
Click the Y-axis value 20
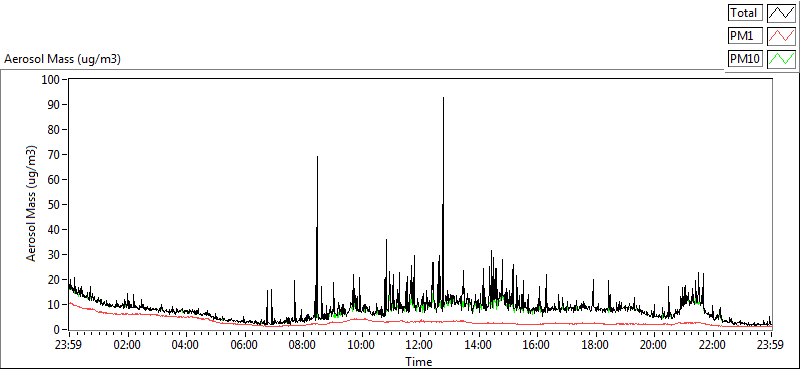click(55, 280)
